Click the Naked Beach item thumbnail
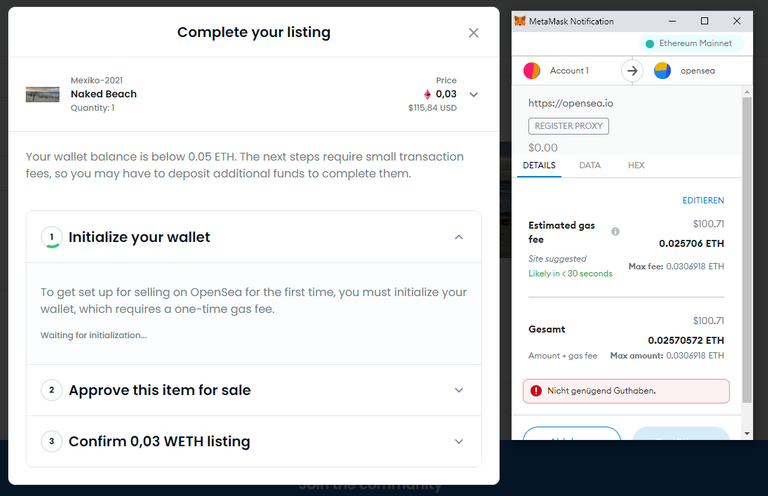The height and width of the screenshot is (496, 768). pos(43,94)
